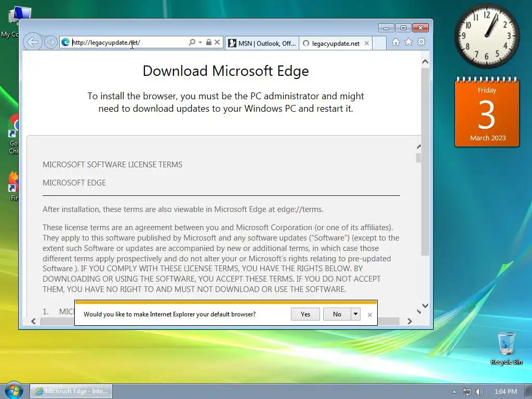Open the Windows Start orb
This screenshot has height=399, width=532.
[x=14, y=390]
